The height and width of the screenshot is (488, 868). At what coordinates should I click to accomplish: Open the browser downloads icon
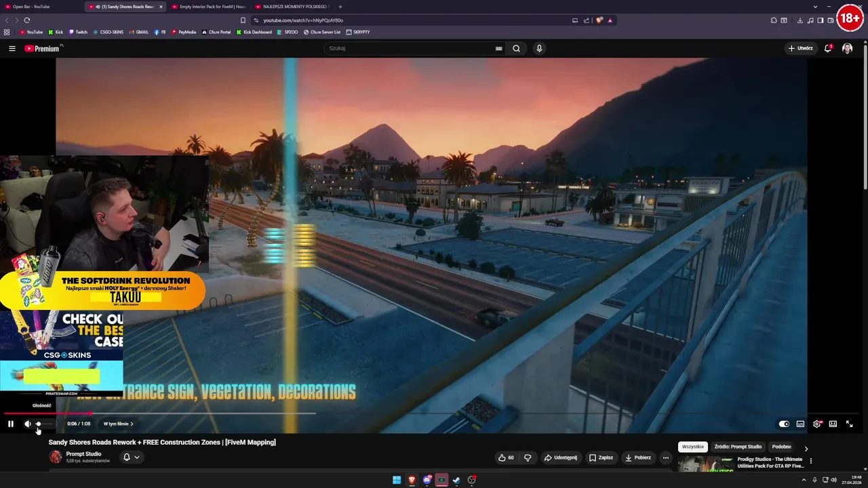800,20
